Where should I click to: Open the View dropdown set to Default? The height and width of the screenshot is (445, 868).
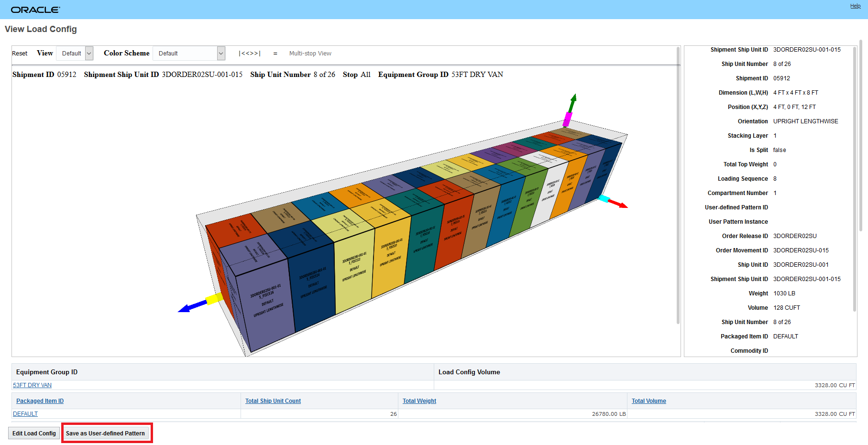click(75, 54)
